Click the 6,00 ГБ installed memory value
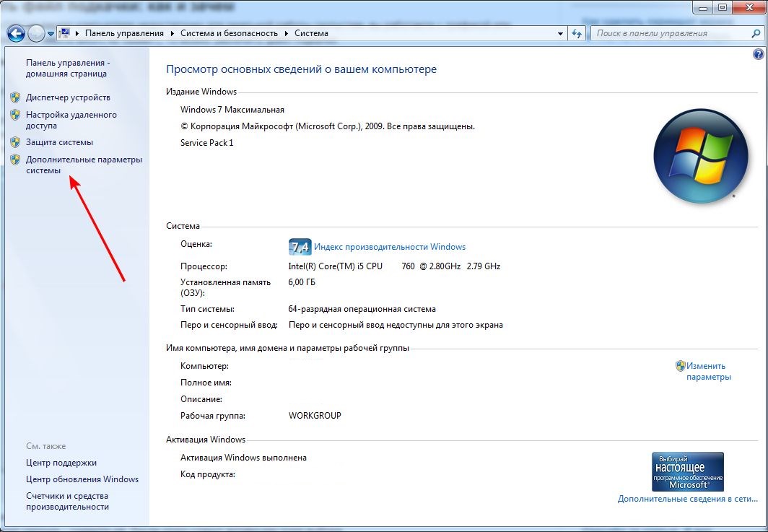 point(302,282)
